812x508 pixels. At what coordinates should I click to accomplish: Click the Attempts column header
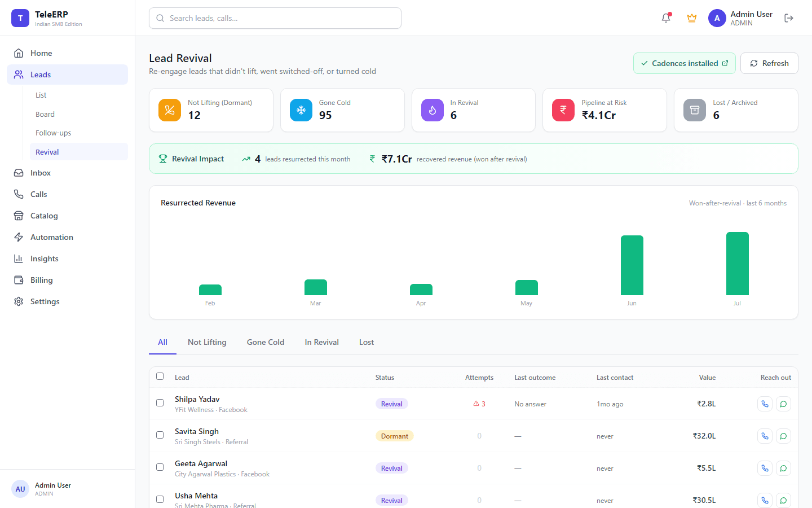(479, 378)
